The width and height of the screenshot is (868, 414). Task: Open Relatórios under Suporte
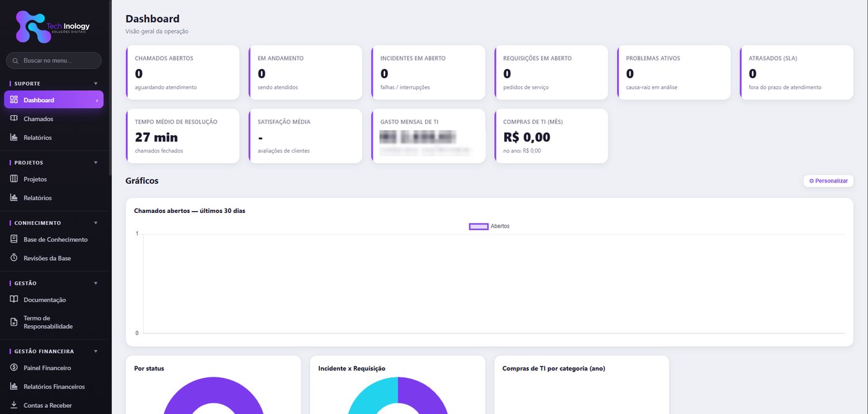(54, 137)
